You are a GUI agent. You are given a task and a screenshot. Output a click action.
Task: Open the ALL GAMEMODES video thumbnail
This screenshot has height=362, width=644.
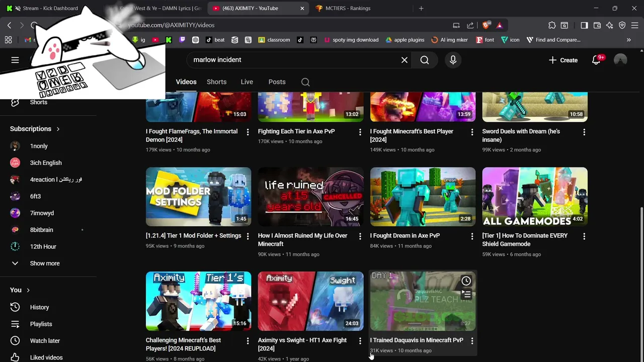535,197
